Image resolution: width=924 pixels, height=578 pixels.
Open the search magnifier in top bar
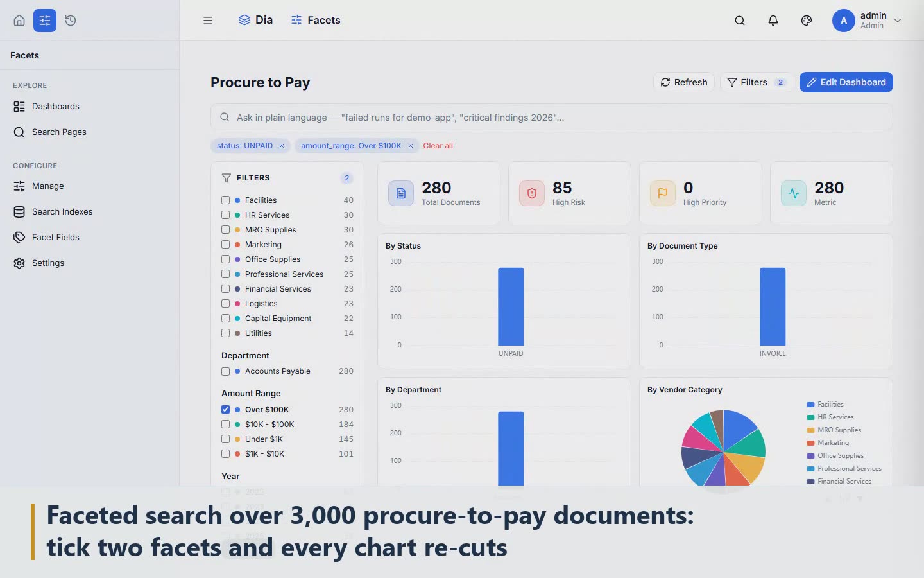pyautogui.click(x=740, y=21)
